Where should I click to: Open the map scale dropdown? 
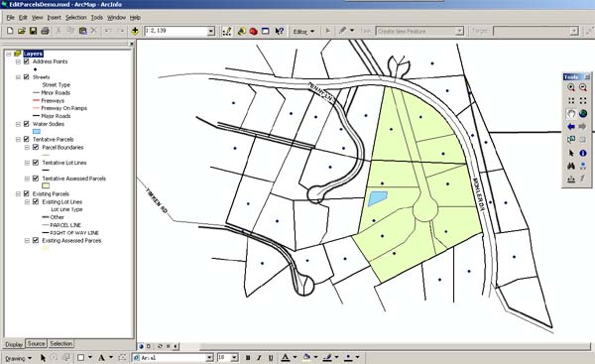[x=211, y=31]
